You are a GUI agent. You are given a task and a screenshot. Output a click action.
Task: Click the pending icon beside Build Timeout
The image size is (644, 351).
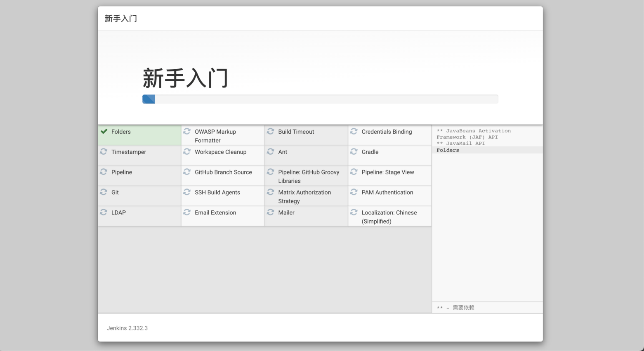click(270, 131)
